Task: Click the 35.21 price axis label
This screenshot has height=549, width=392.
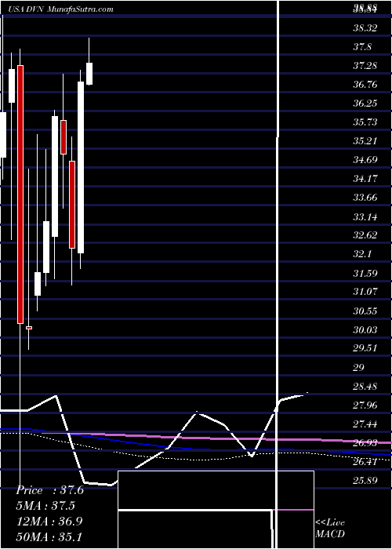Action: [x=365, y=141]
